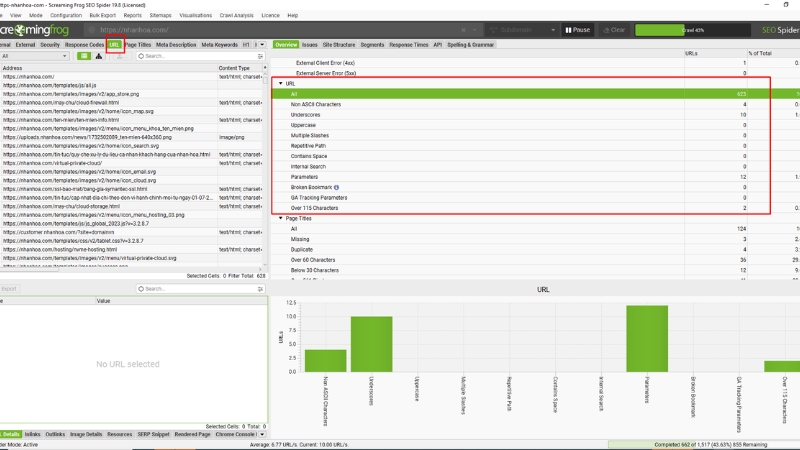
Task: Switch to the tree view icon
Action: (99, 56)
